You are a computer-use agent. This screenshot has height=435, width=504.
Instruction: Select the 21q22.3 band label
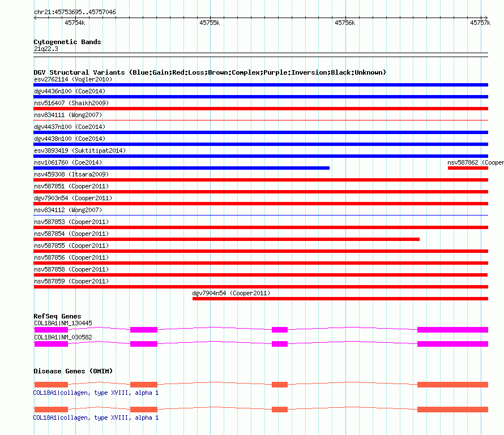(x=46, y=49)
